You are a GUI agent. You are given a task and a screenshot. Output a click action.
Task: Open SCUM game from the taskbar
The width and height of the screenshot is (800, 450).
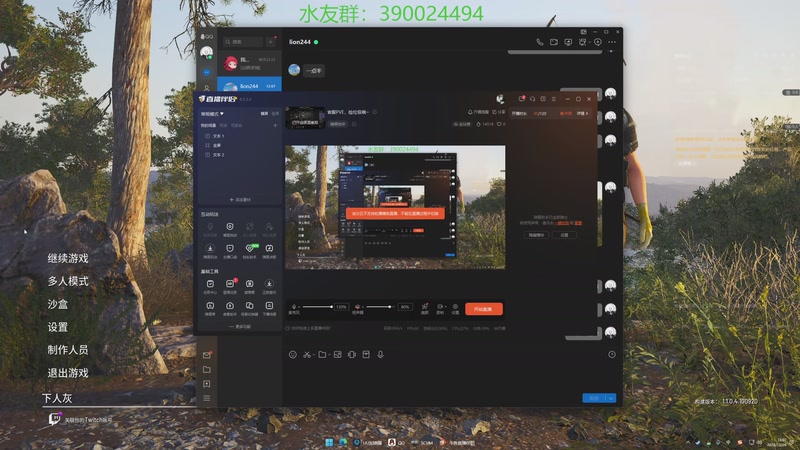pyautogui.click(x=422, y=442)
